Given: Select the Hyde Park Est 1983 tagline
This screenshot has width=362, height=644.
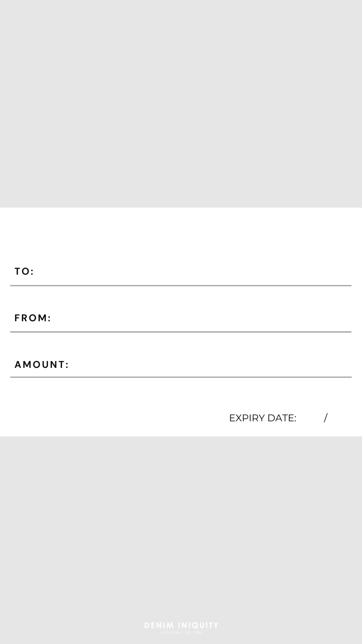Looking at the screenshot, I should (x=181, y=633).
